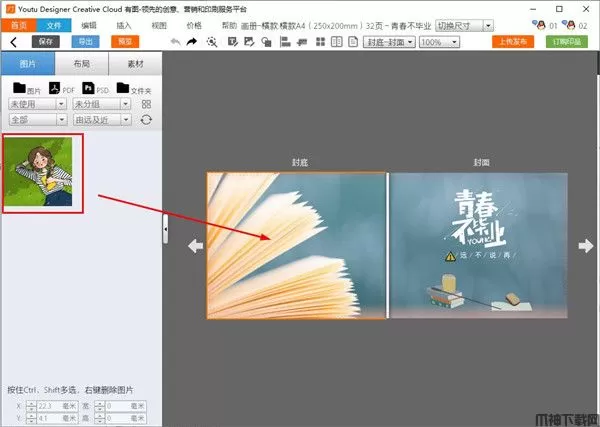
Task: Open the 由远及近 sort dropdown
Action: click(x=101, y=119)
